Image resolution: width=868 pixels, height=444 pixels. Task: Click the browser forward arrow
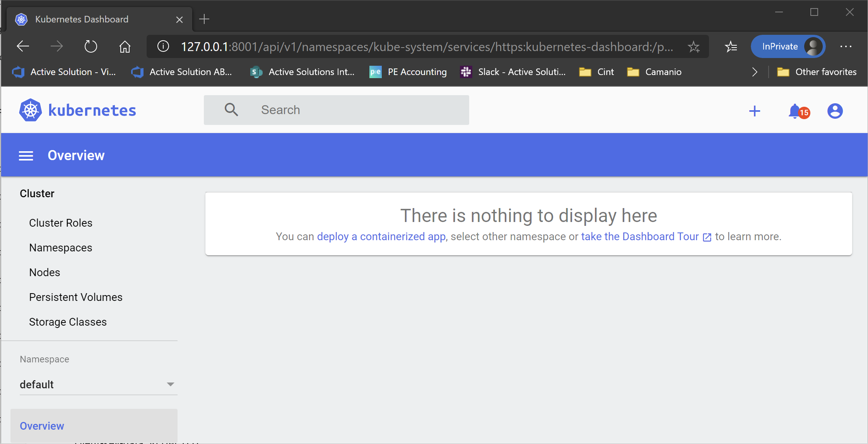pos(57,46)
